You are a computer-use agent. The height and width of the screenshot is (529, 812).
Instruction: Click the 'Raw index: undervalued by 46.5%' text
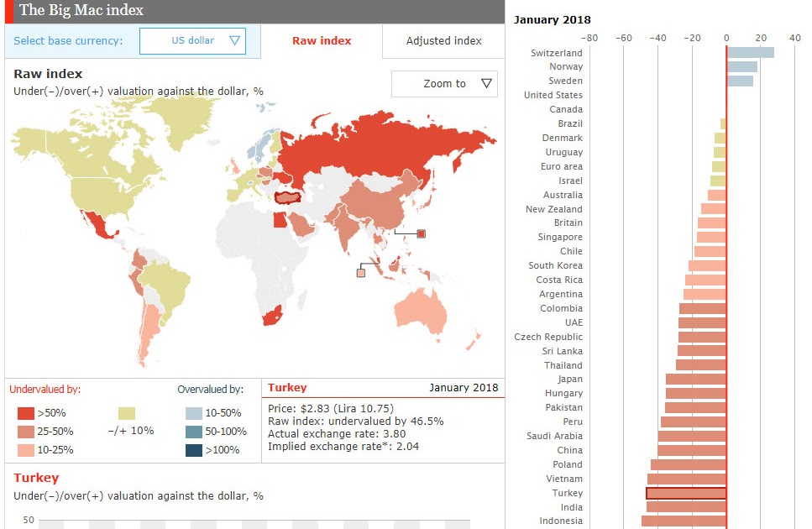tap(356, 422)
